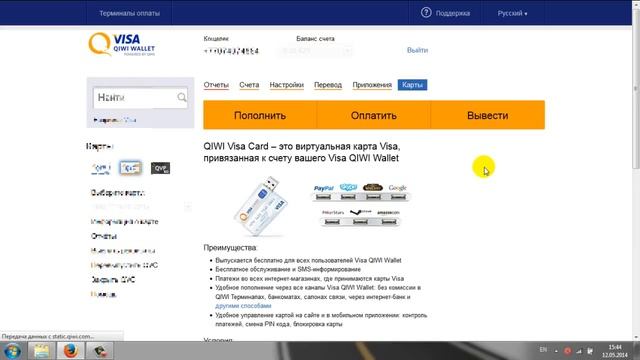Click the bullet about Бесплатное обслуживание и SMS-информирование
The image size is (640, 360).
pos(288,269)
